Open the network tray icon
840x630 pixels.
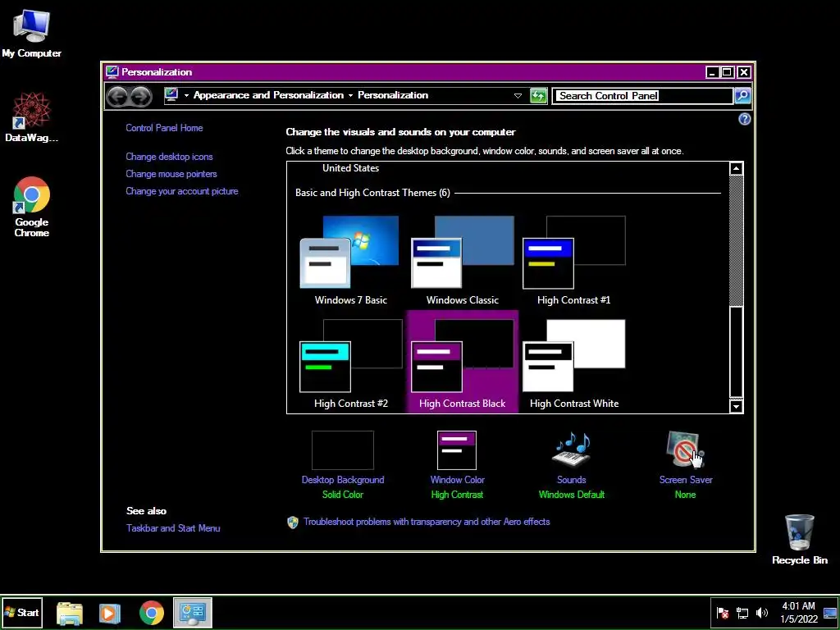pos(742,613)
